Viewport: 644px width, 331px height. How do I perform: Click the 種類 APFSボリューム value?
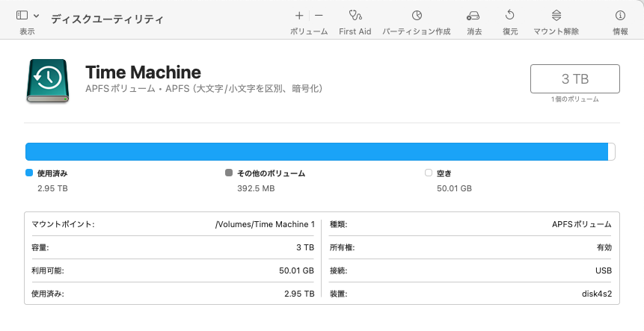click(x=582, y=224)
